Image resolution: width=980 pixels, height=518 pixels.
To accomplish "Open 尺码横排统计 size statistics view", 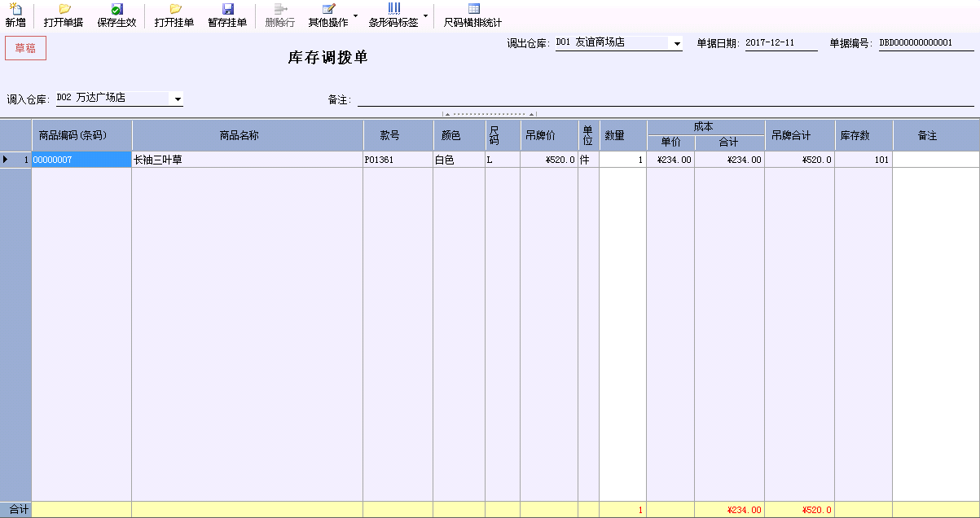I will (472, 14).
